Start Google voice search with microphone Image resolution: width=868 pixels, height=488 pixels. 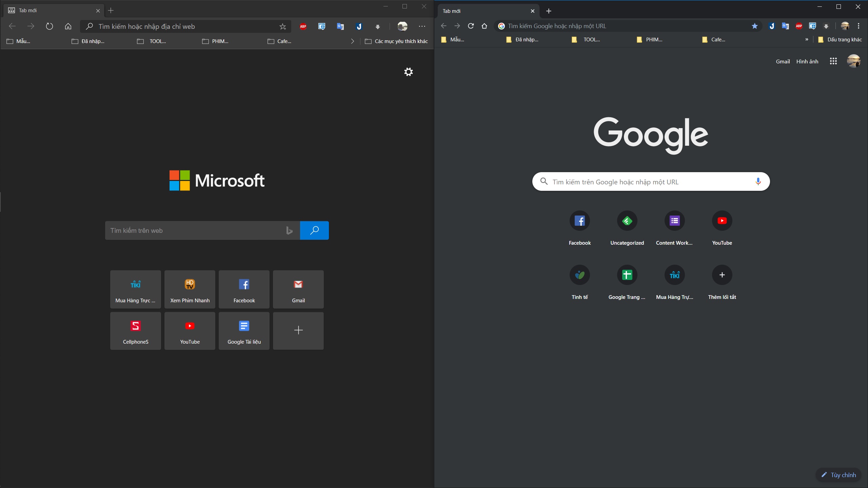click(758, 182)
